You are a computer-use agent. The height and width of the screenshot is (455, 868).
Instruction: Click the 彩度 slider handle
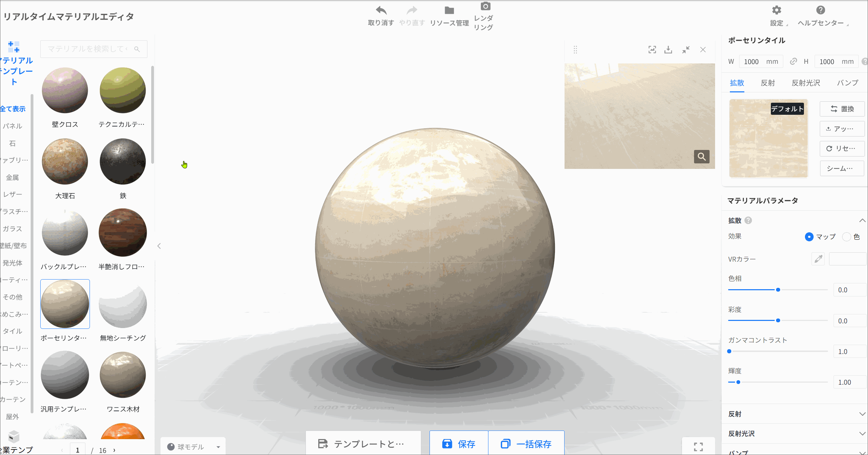coord(778,321)
